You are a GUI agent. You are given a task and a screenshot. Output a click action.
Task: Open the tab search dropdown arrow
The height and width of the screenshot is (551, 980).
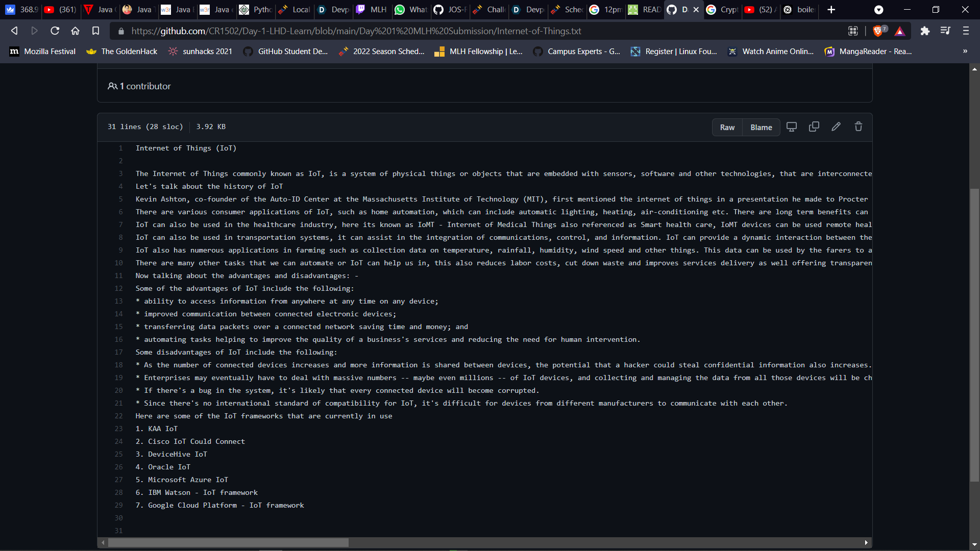point(878,10)
